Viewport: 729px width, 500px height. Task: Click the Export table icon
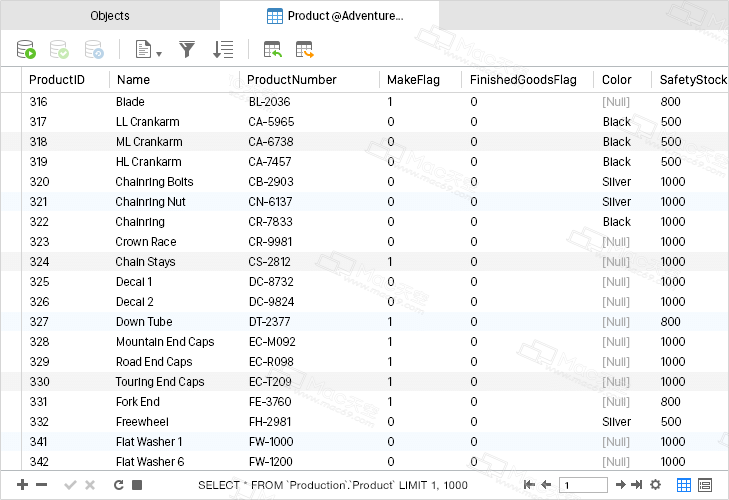pos(305,49)
